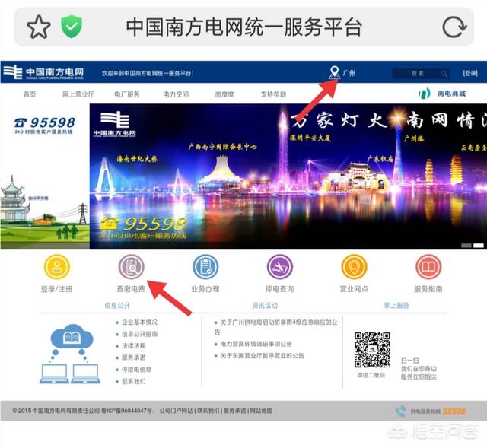487x448 pixels.
Task: Open footer link 网站地图
Action: point(261,411)
